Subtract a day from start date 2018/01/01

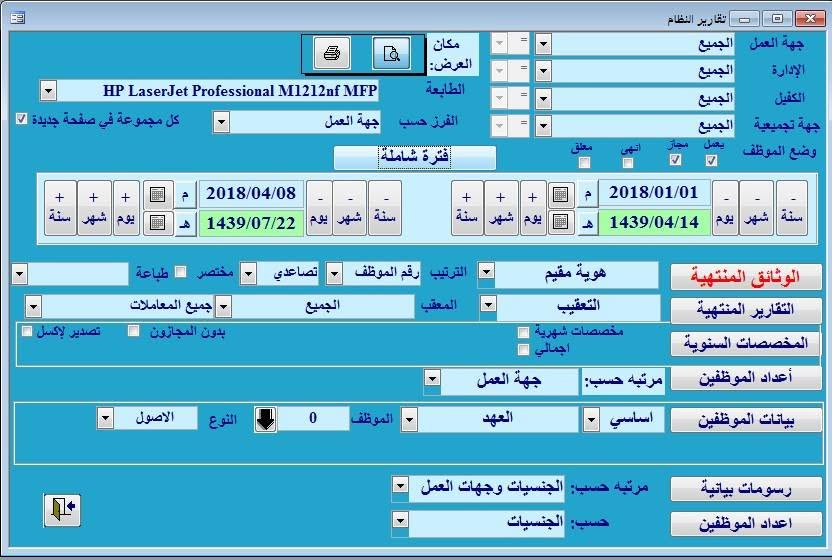point(725,208)
